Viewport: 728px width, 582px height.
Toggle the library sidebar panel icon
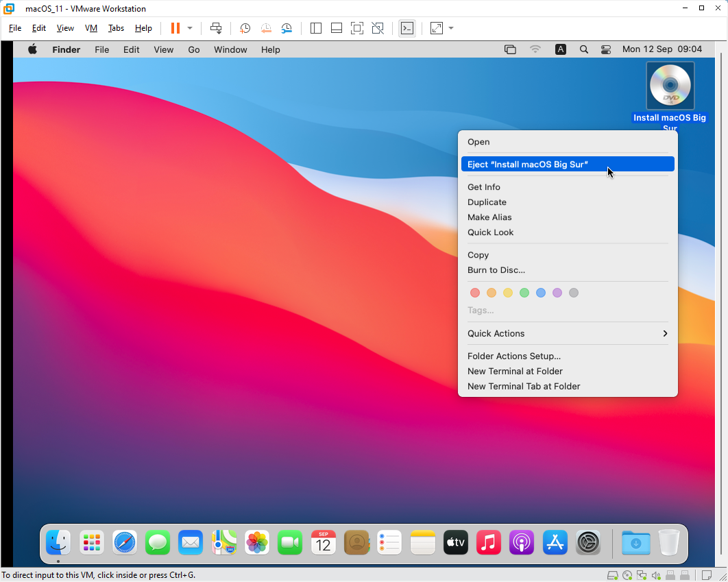316,28
